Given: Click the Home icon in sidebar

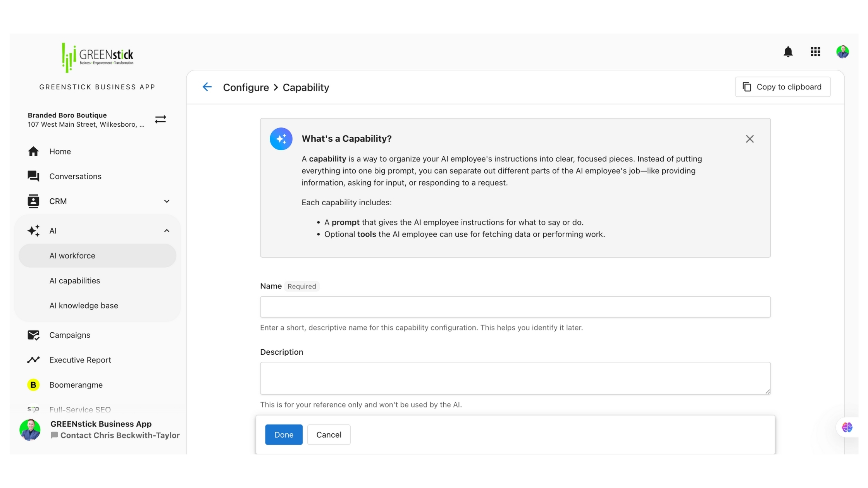Looking at the screenshot, I should 33,151.
